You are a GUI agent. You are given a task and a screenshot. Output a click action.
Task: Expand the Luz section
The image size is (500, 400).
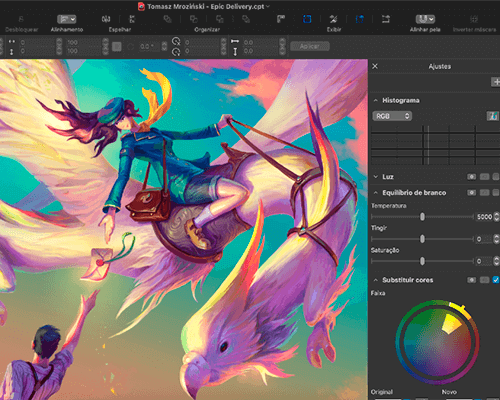376,177
